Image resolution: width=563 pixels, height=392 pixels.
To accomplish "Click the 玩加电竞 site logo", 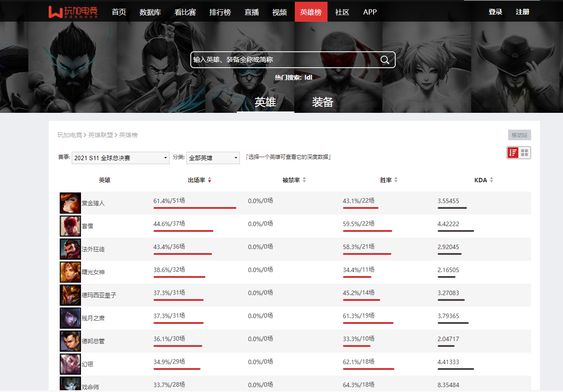I will (73, 12).
